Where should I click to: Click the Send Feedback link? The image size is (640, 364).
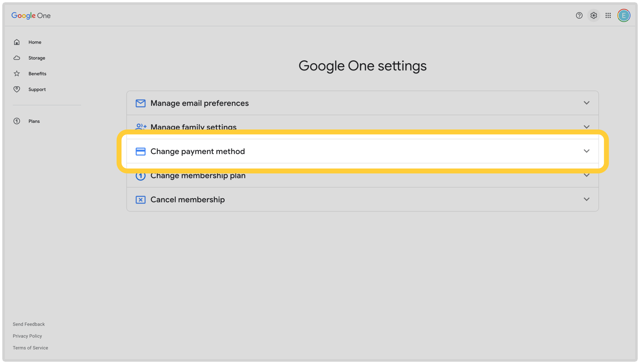(29, 324)
